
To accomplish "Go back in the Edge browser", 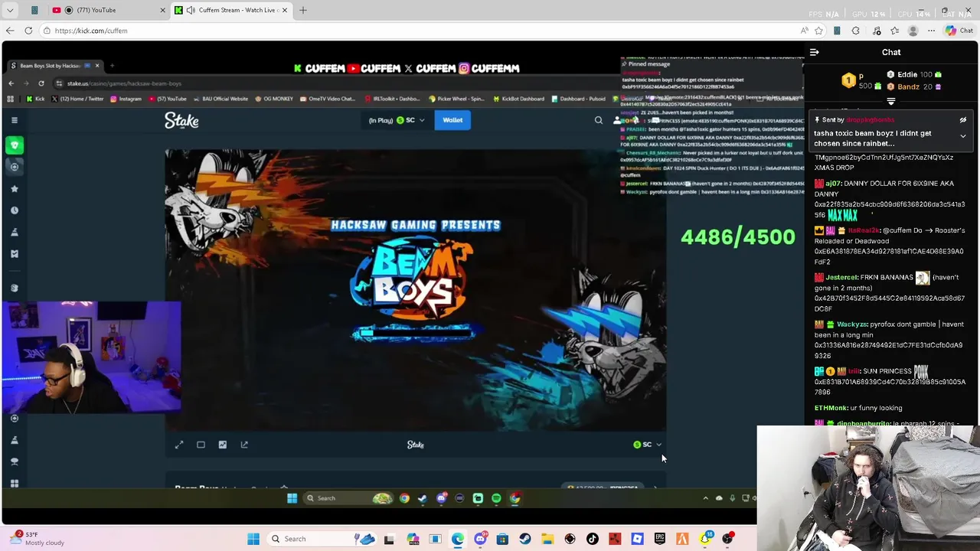I will tap(10, 31).
